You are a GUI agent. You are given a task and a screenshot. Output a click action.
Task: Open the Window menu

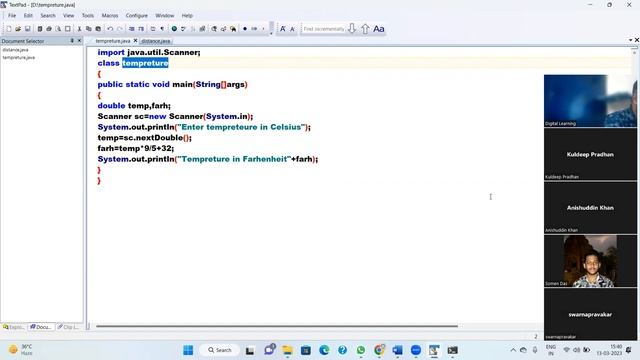165,16
